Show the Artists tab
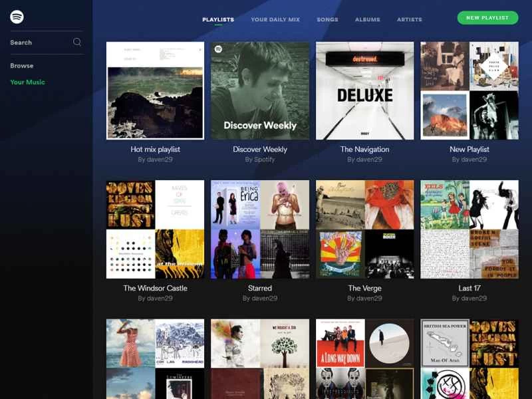This screenshot has height=399, width=532. pyautogui.click(x=410, y=20)
